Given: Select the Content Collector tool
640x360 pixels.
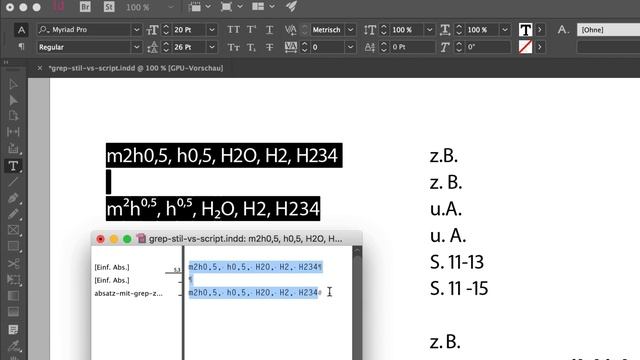Looking at the screenshot, I should click(x=13, y=148).
